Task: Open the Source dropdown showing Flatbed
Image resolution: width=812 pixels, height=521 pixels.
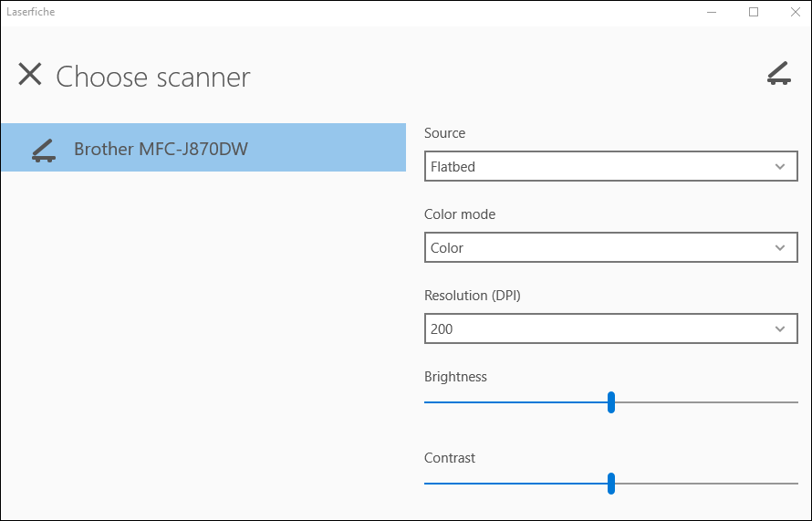Action: tap(611, 166)
